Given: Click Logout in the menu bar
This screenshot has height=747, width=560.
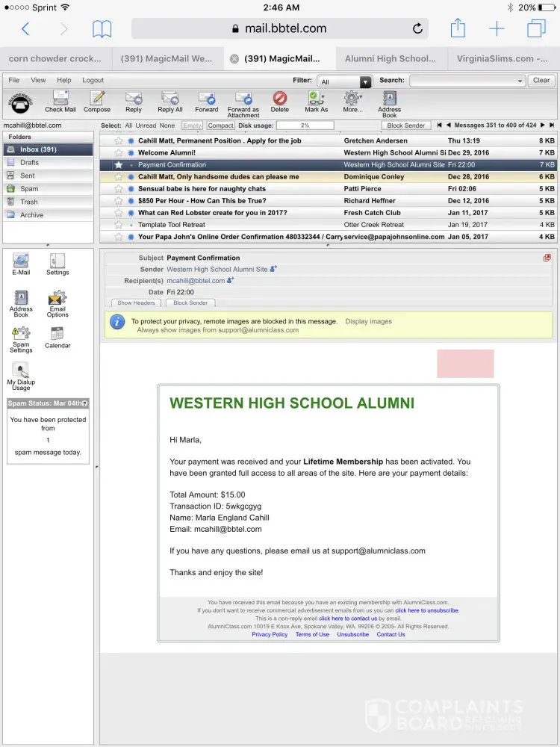Looking at the screenshot, I should point(93,80).
